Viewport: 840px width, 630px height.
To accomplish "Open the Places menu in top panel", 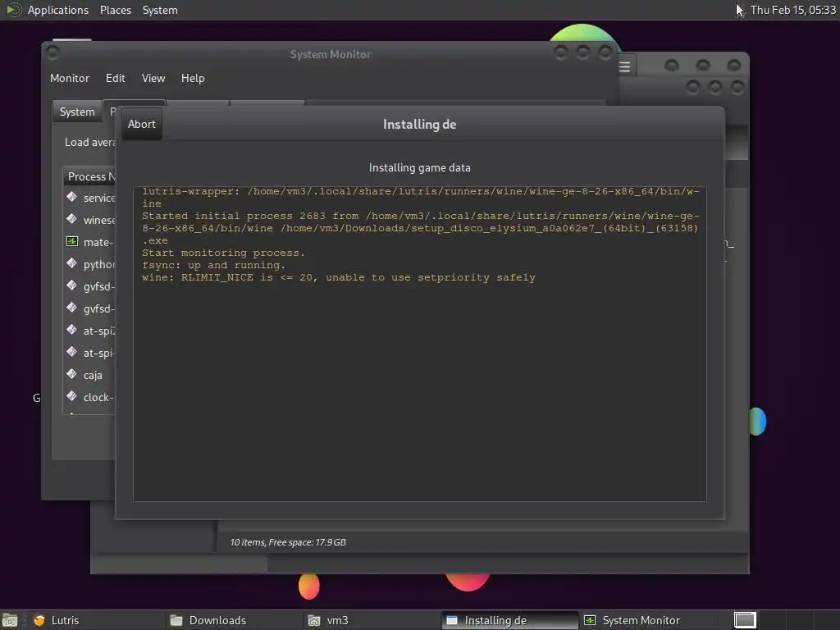I will [115, 10].
